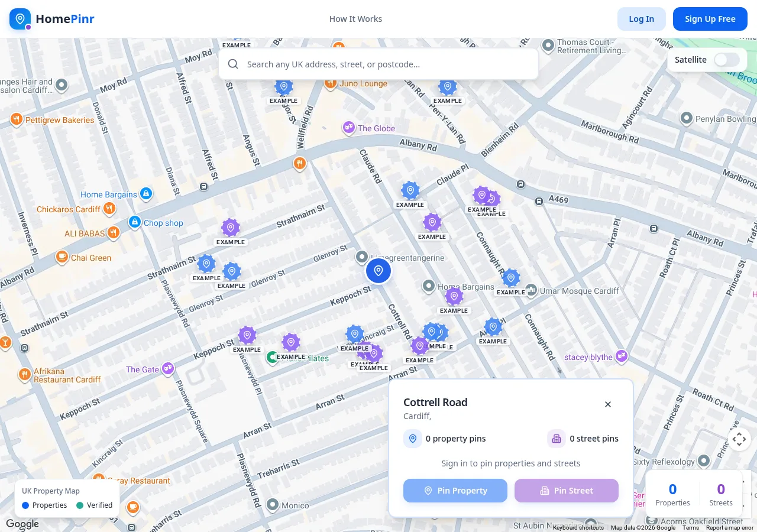The image size is (757, 532).
Task: Click the Chai Green cafe icon
Action: tap(62, 257)
